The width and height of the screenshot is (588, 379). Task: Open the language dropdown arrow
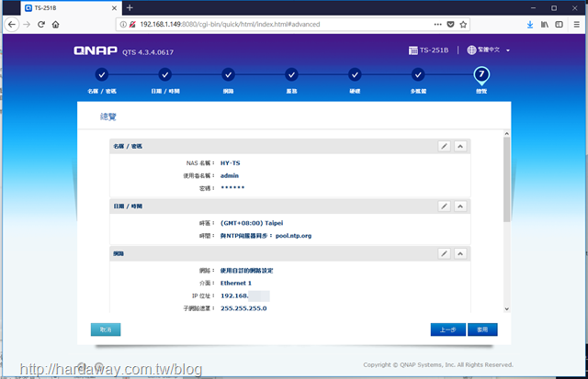[x=508, y=50]
